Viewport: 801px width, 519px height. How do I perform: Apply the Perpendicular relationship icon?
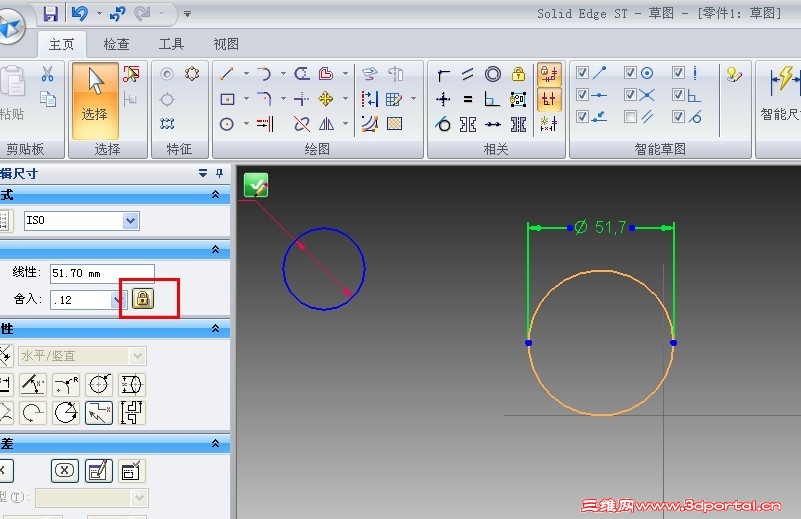(x=492, y=99)
